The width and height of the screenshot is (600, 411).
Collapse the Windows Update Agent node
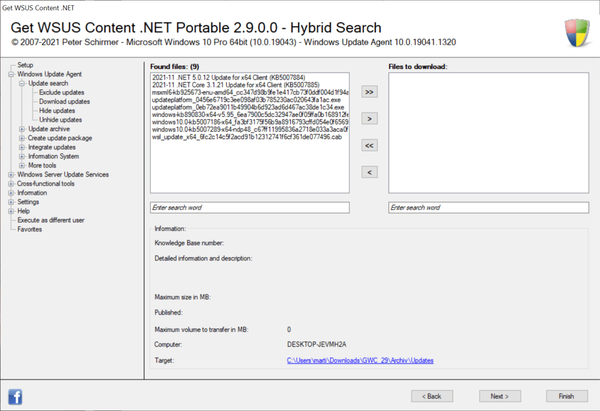tap(11, 74)
